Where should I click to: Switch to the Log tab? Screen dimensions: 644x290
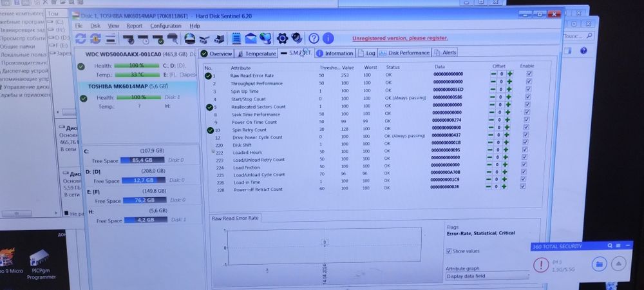366,53
